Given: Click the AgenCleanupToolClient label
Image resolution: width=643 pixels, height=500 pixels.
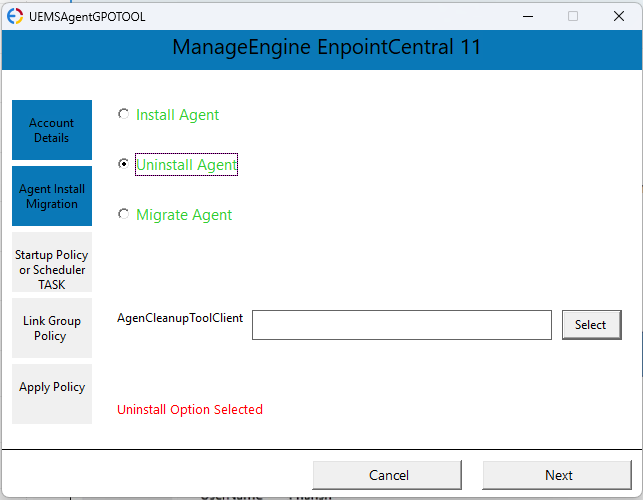Looking at the screenshot, I should 180,318.
